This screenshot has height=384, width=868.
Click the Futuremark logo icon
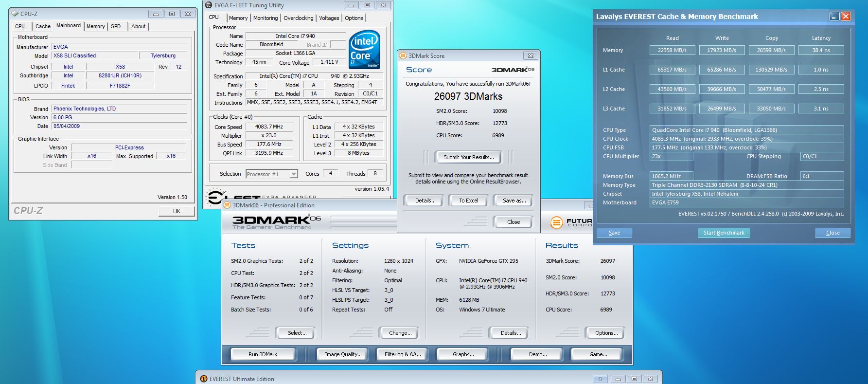pyautogui.click(x=557, y=223)
